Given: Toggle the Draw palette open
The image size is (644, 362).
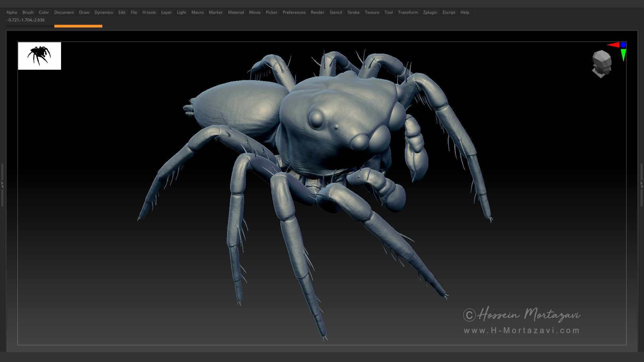Looking at the screenshot, I should [84, 12].
